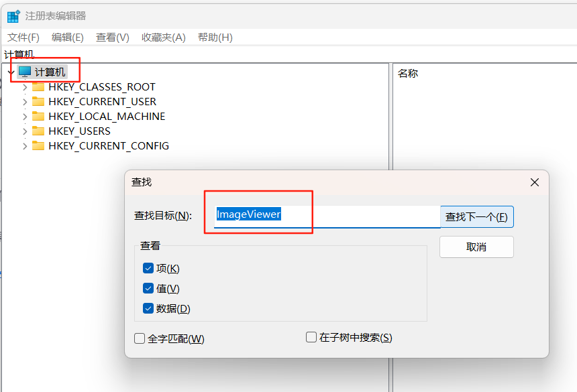Open the 文件(F) menu
Screen dimensions: 577x392
[x=23, y=38]
